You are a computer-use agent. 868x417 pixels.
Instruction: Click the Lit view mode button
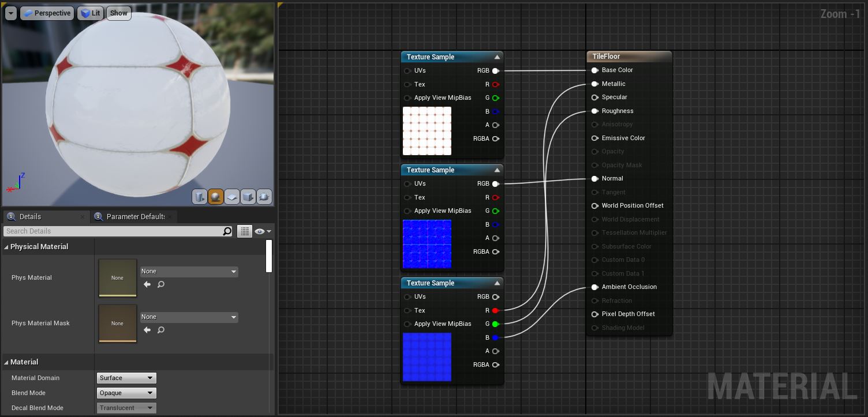(x=91, y=13)
